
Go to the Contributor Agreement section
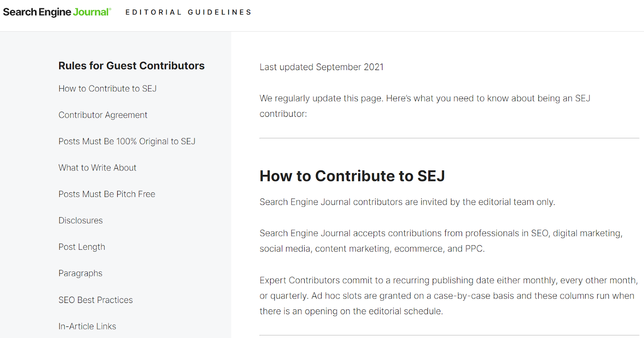click(x=103, y=115)
